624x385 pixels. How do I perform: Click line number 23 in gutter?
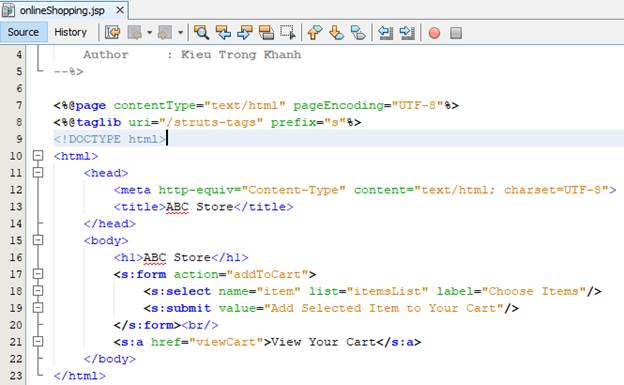[x=16, y=375]
